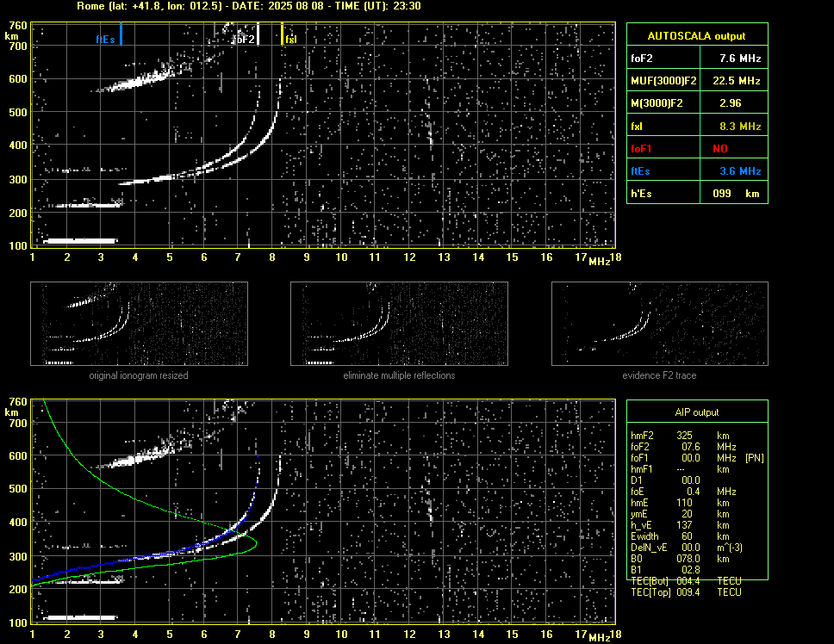Select the 'original ionogram resized' thumbnail
834x644 pixels.
139,324
